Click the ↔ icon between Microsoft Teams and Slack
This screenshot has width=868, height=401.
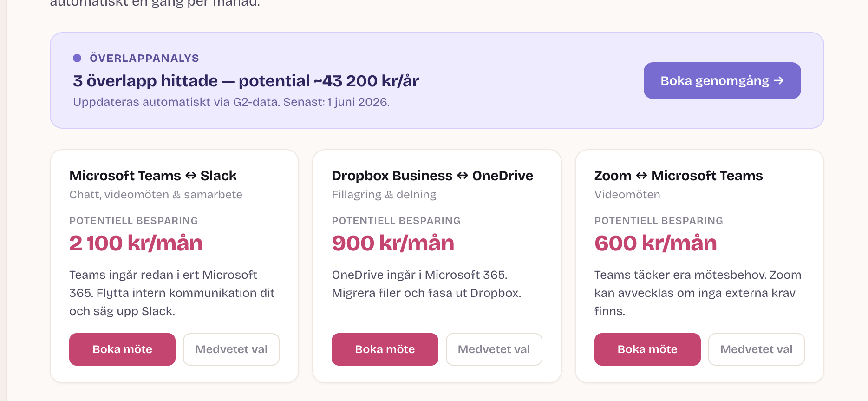[x=191, y=176]
